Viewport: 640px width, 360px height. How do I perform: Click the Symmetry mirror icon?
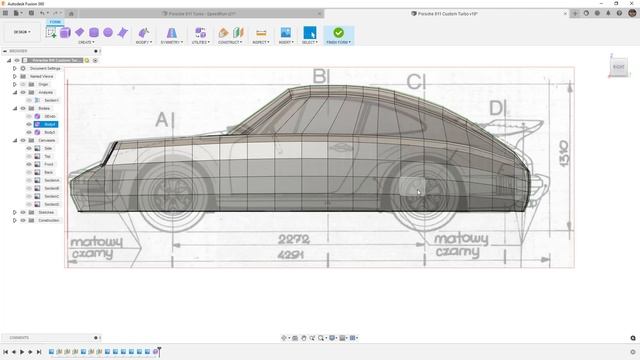tap(172, 33)
